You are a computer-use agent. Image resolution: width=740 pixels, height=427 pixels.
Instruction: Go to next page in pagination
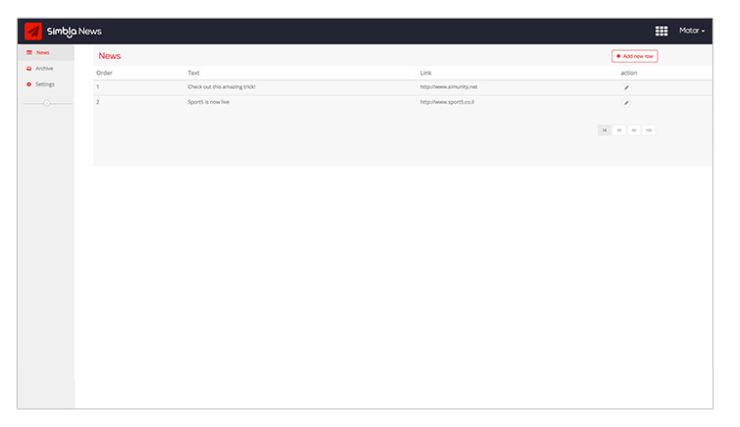634,130
